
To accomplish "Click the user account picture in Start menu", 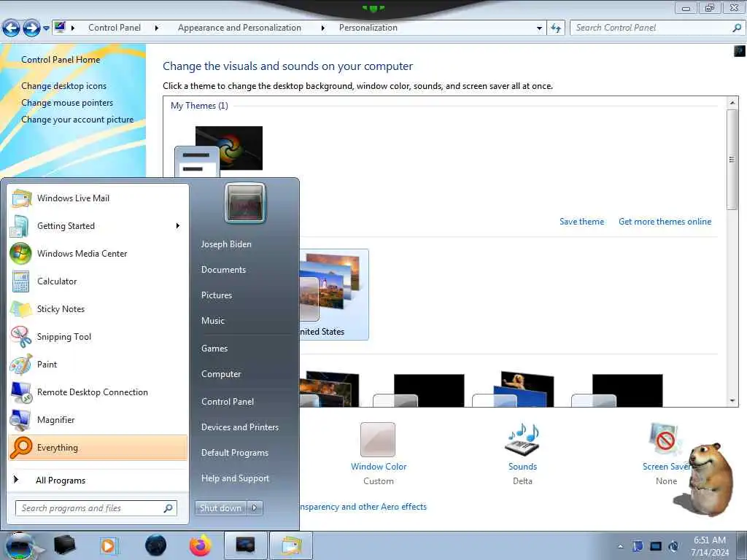I will pos(245,203).
